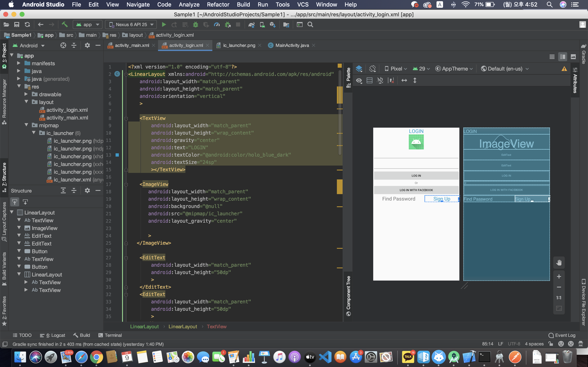
Task: Click the orientation rotate icon in preview
Action: tap(372, 69)
